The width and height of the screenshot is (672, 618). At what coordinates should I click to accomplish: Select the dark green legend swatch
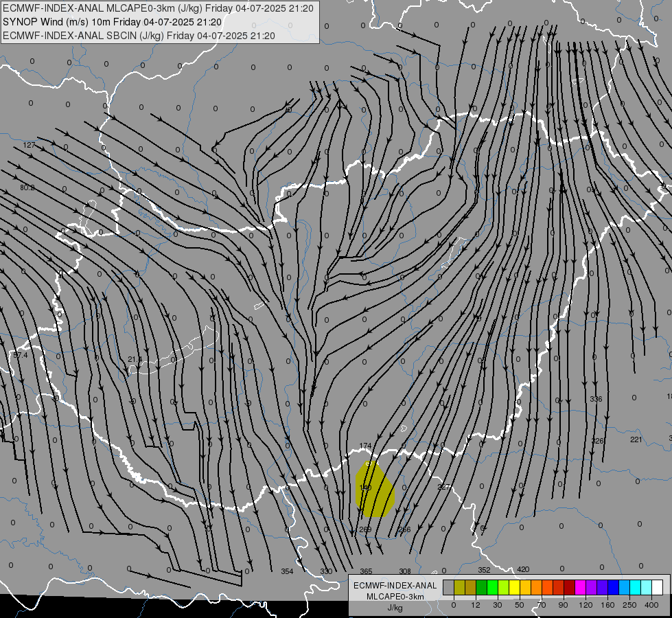pos(481,588)
